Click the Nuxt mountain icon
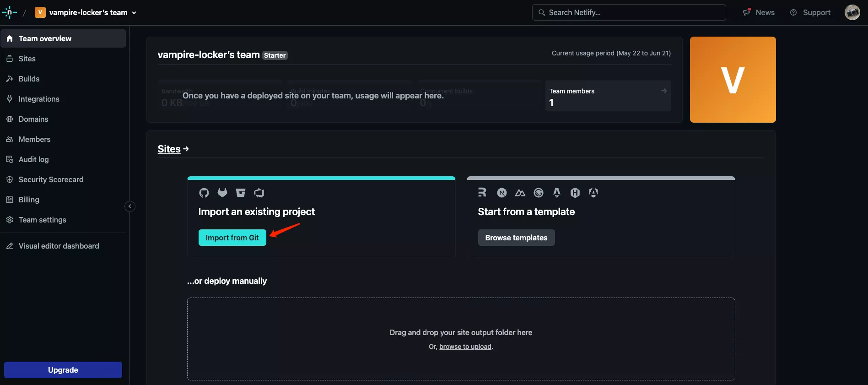The height and width of the screenshot is (385, 868). 520,193
